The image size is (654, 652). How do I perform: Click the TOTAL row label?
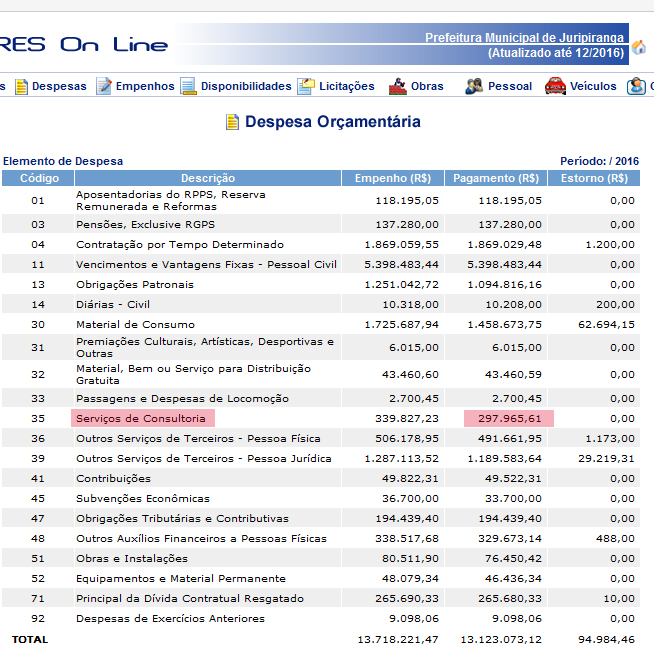(x=30, y=639)
